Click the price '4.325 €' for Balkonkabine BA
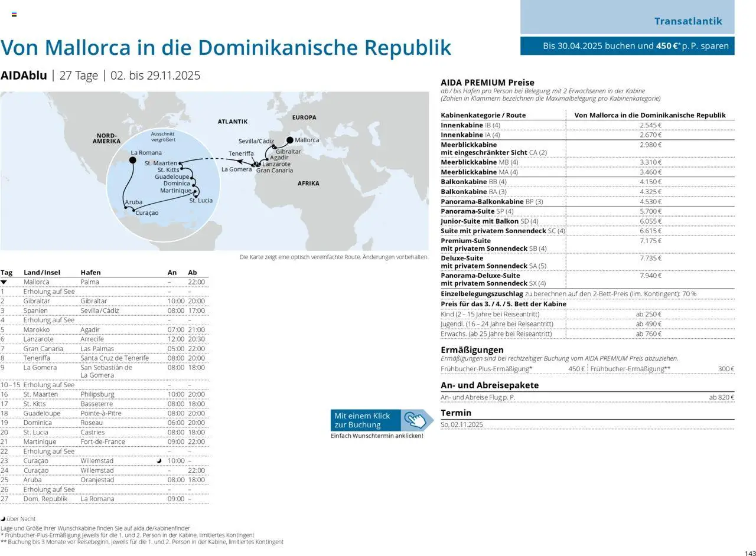 pos(650,192)
